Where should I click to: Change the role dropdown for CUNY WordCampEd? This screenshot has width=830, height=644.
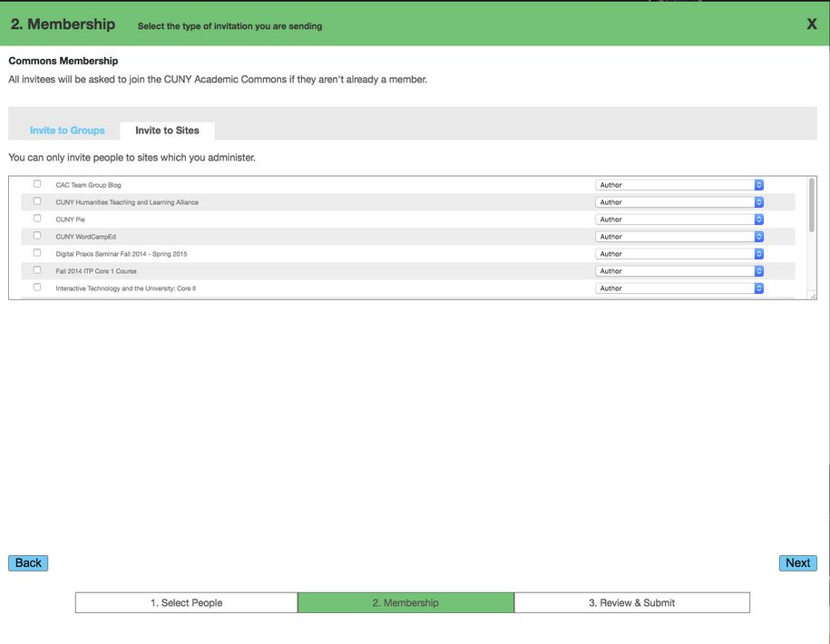coord(679,237)
